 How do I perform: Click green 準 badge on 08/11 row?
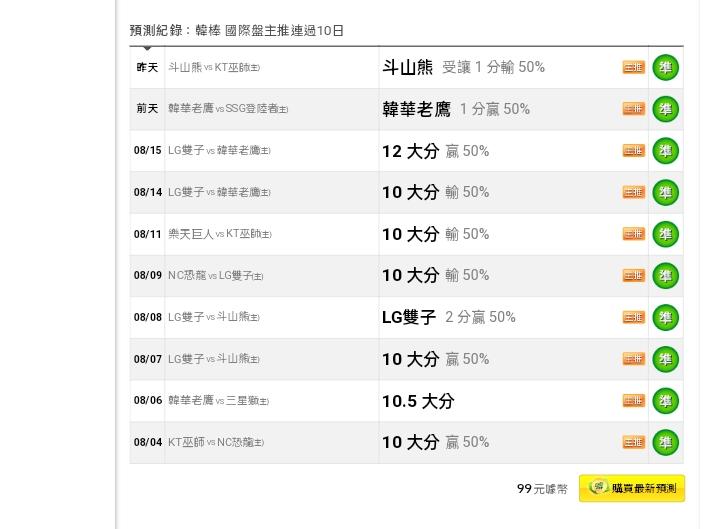[x=665, y=234]
